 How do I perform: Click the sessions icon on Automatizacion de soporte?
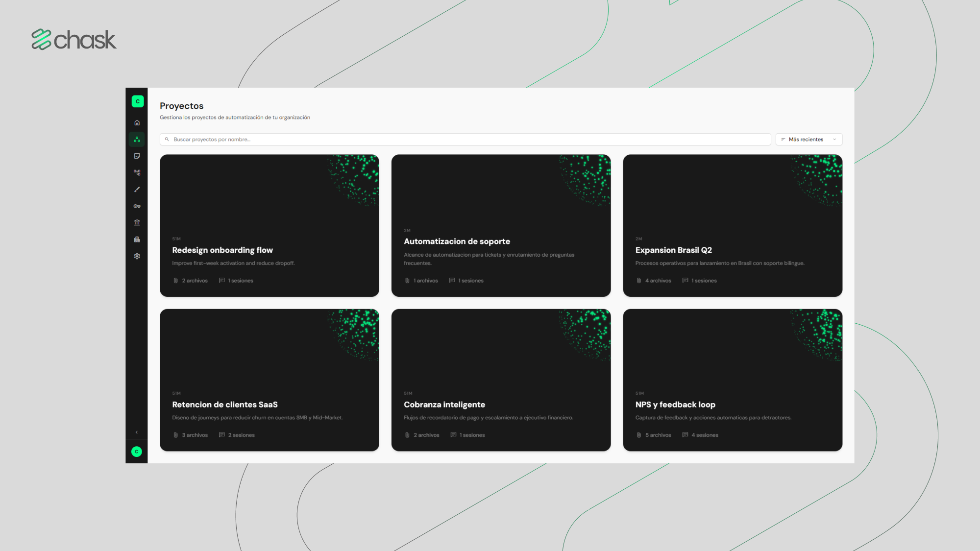[452, 281]
